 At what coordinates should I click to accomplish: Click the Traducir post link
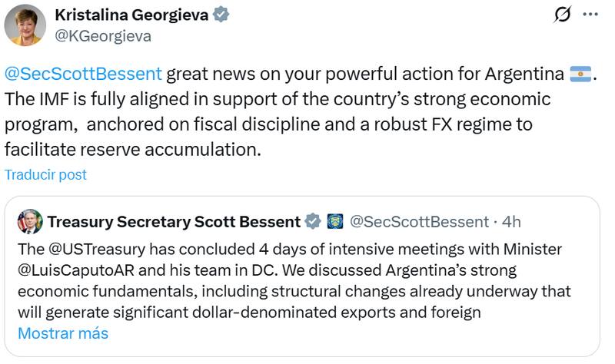(x=45, y=174)
